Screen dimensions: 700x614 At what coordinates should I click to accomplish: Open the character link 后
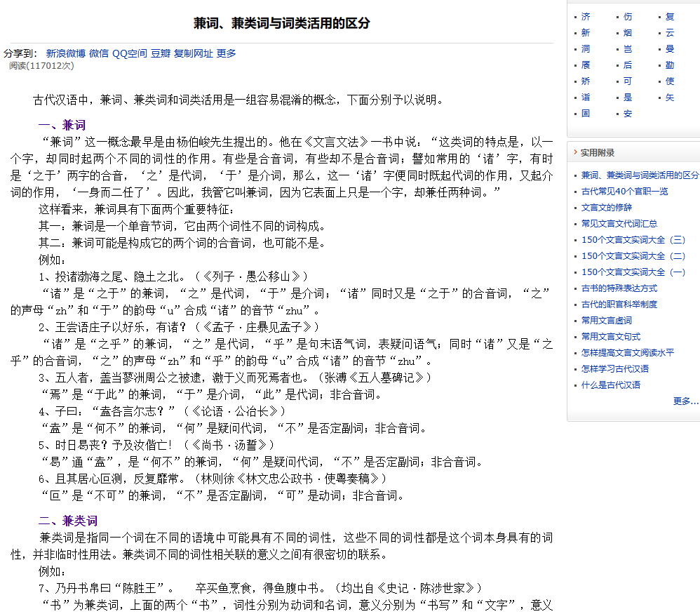coord(628,65)
